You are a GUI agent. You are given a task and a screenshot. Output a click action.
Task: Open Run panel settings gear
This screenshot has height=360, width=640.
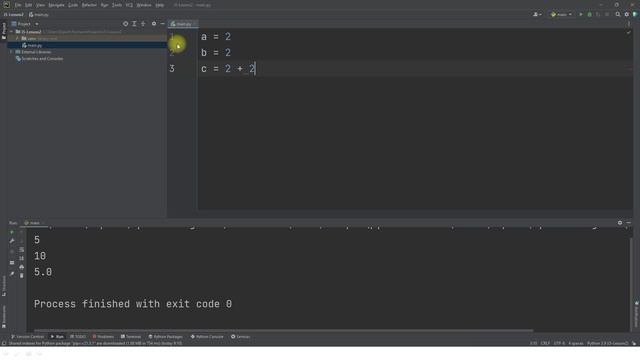point(620,223)
